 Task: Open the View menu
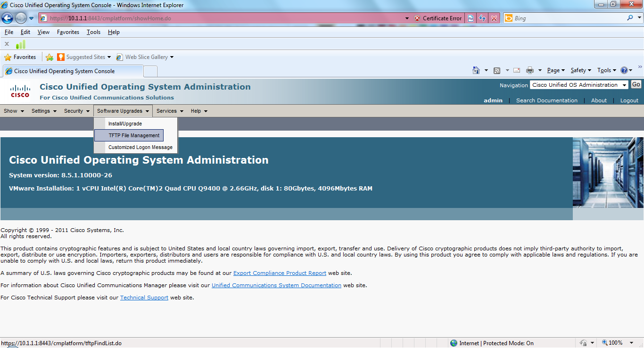tap(43, 32)
